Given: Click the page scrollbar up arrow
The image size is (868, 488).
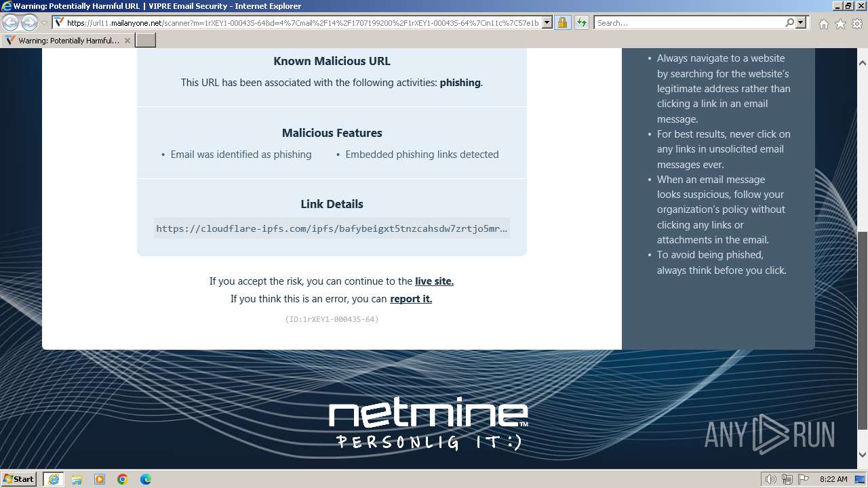Looking at the screenshot, I should click(x=863, y=63).
